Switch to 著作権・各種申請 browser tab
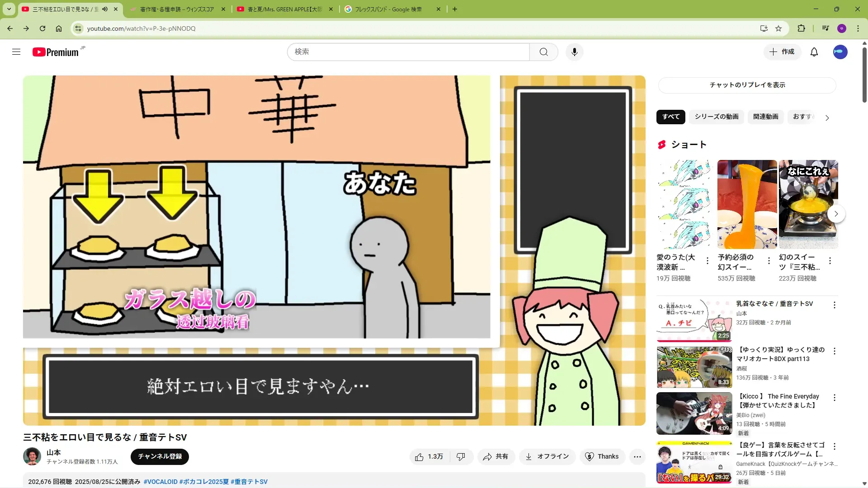Image resolution: width=868 pixels, height=488 pixels. pyautogui.click(x=177, y=9)
